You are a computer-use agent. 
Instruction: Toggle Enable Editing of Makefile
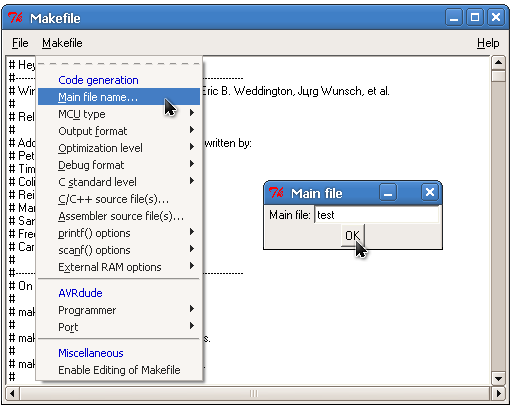[x=119, y=370]
